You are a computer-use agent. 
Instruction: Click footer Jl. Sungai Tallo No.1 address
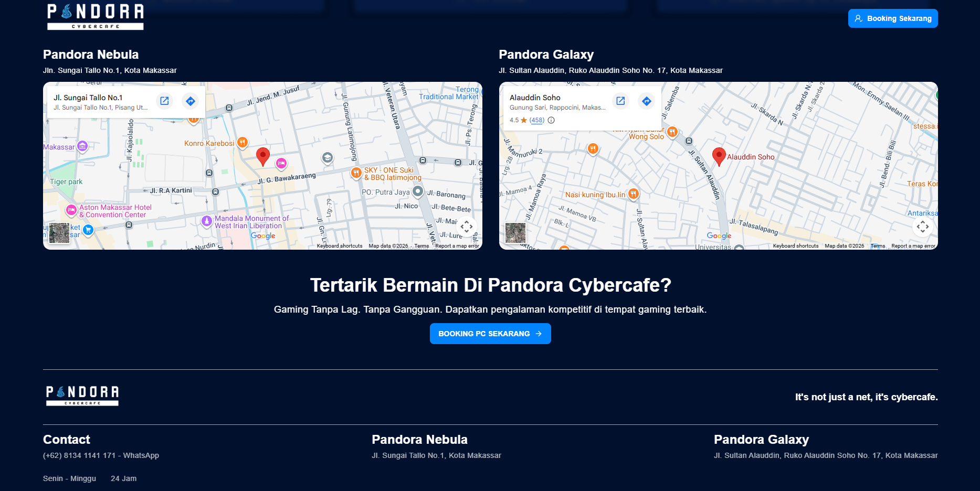[436, 455]
